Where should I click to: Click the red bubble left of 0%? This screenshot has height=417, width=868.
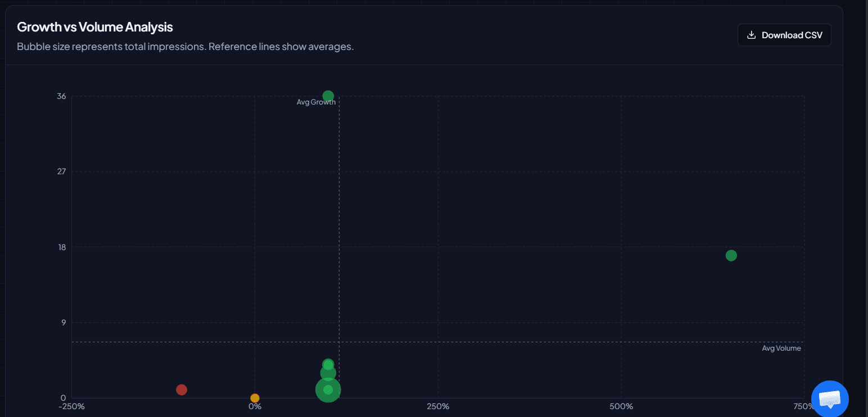pos(181,389)
